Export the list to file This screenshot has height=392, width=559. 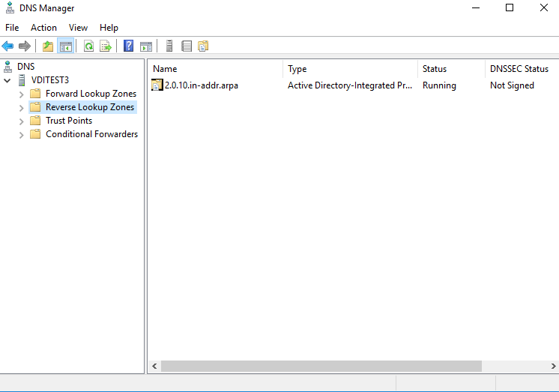point(106,46)
